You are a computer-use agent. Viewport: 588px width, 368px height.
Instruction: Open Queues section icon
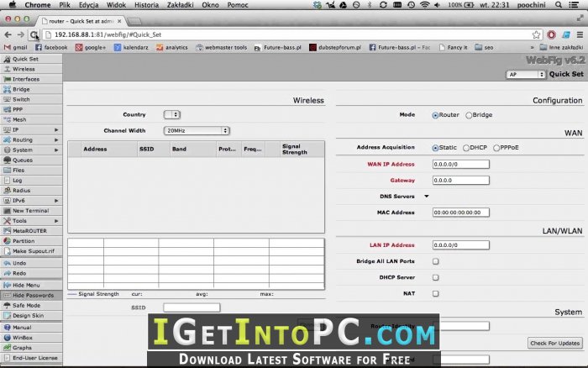(x=7, y=160)
